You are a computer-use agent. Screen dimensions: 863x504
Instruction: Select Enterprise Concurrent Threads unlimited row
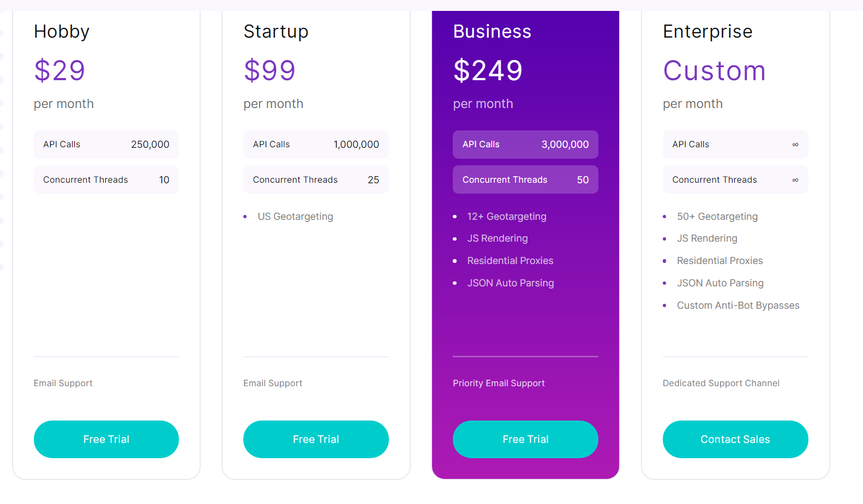click(735, 179)
